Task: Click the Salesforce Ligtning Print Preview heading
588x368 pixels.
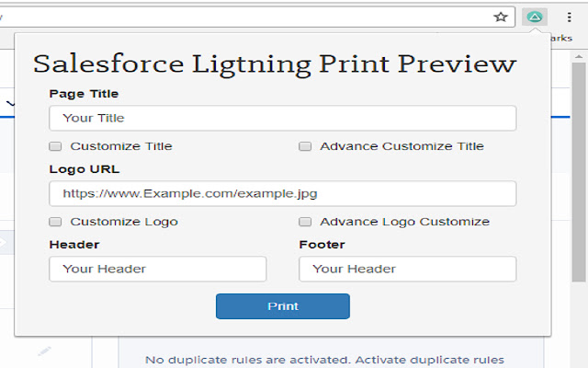Action: click(275, 64)
